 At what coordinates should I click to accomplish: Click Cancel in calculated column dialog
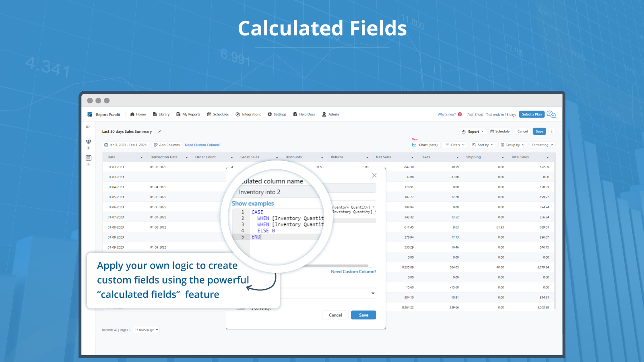coord(335,315)
